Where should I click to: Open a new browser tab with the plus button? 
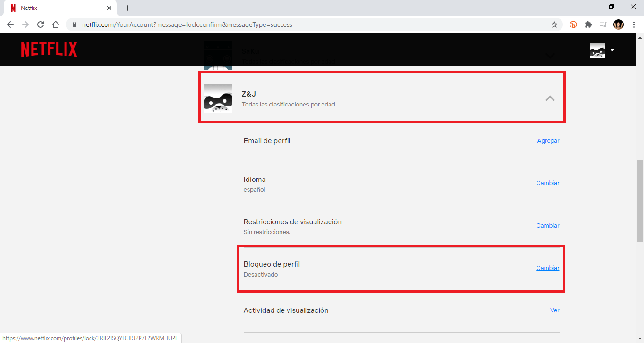click(127, 8)
